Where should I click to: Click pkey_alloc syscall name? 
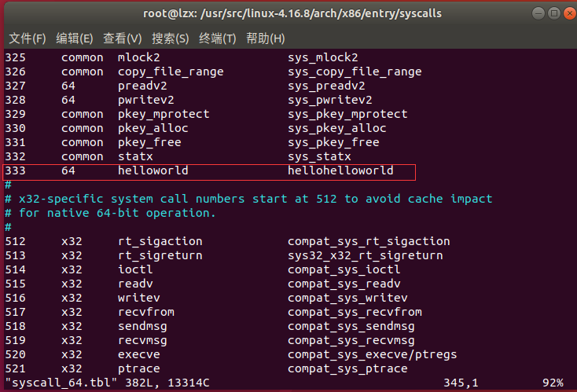153,128
